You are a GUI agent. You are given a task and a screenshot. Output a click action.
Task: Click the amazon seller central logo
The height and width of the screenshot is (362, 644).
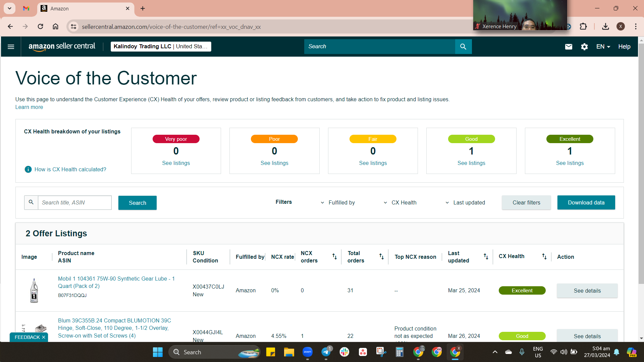tap(62, 47)
